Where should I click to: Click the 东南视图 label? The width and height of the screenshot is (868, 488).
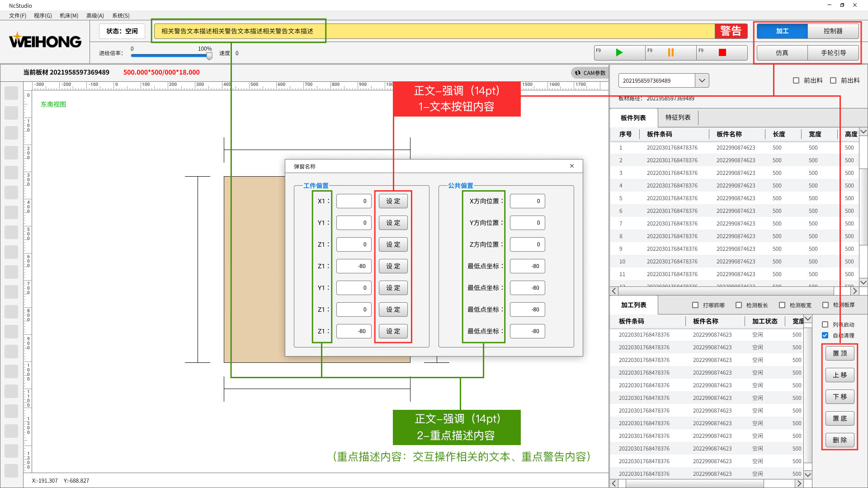point(53,104)
